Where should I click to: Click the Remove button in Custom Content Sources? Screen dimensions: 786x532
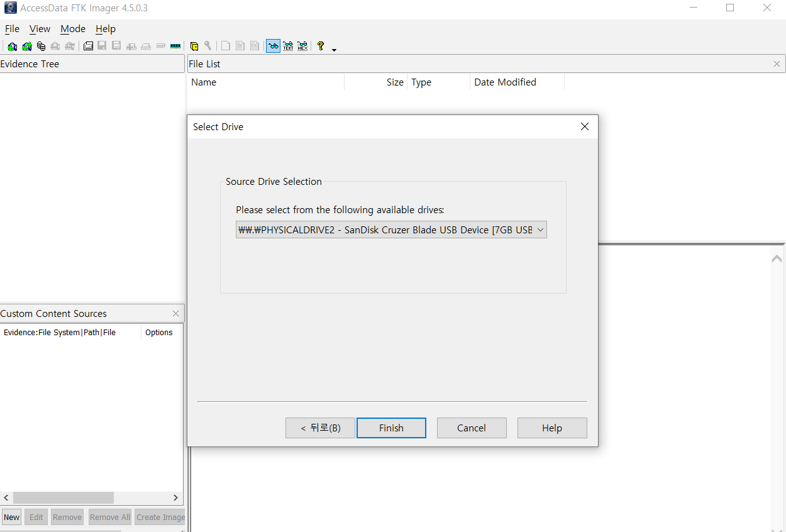(x=67, y=517)
